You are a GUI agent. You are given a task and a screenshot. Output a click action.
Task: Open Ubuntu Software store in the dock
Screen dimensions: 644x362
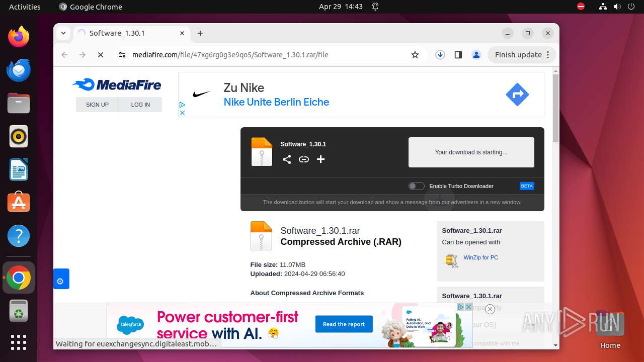click(19, 202)
